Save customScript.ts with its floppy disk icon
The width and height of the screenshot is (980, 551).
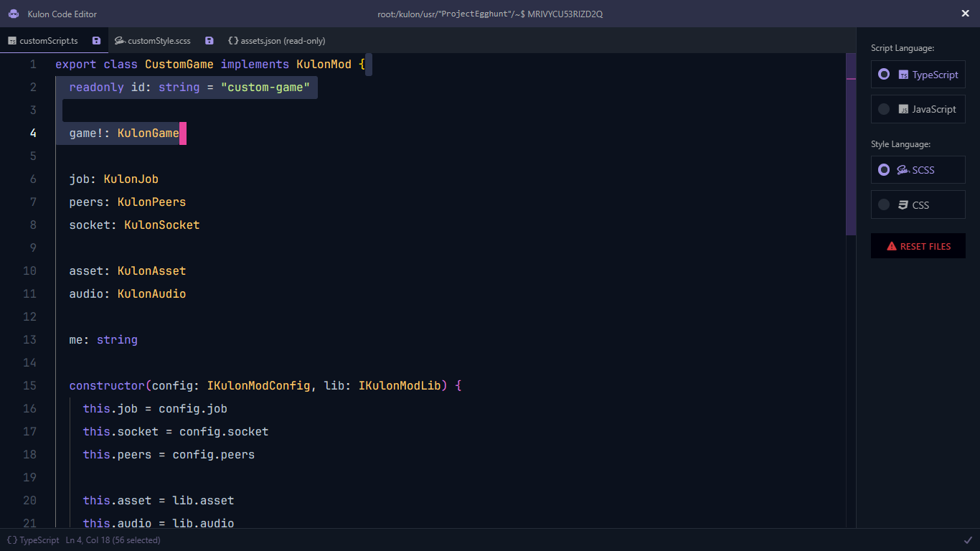[96, 41]
